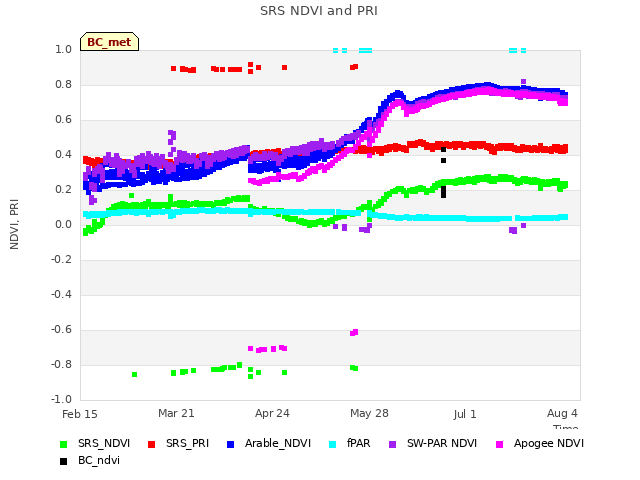640x480 pixels.
Task: Click the black BC_ndvi data points near 0.2
Action: pyautogui.click(x=444, y=192)
